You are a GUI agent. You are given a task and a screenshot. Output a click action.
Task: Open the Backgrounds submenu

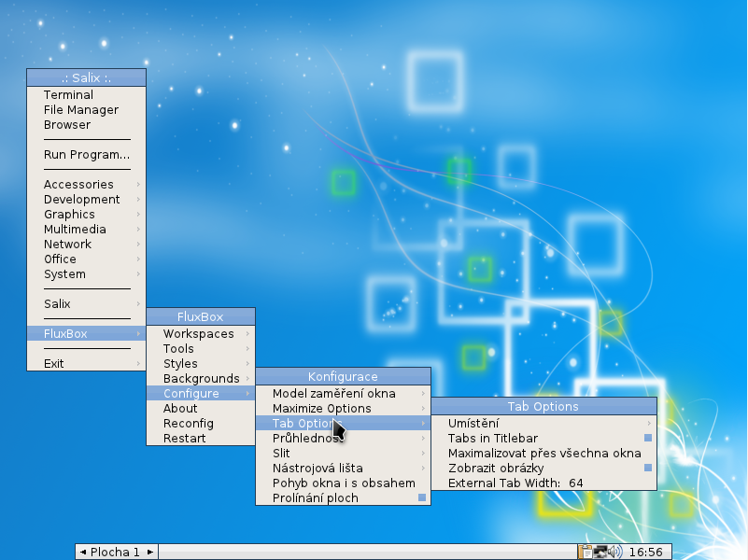(x=201, y=378)
